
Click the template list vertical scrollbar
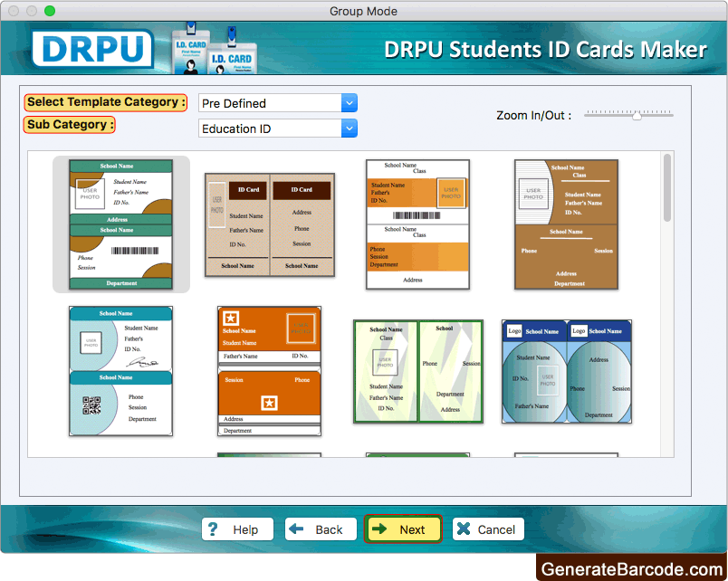[667, 188]
